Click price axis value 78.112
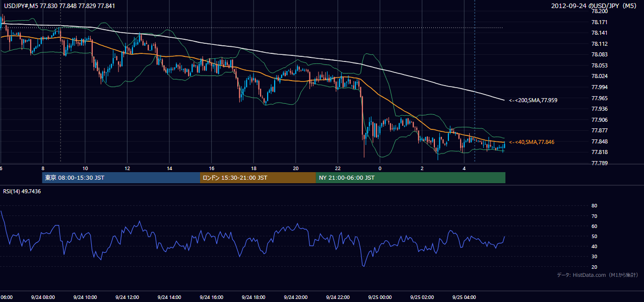Image resolution: width=644 pixels, height=302 pixels. (599, 44)
